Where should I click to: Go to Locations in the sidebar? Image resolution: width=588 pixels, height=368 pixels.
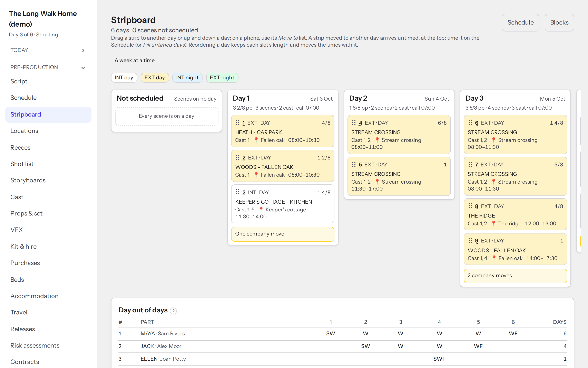48,131
